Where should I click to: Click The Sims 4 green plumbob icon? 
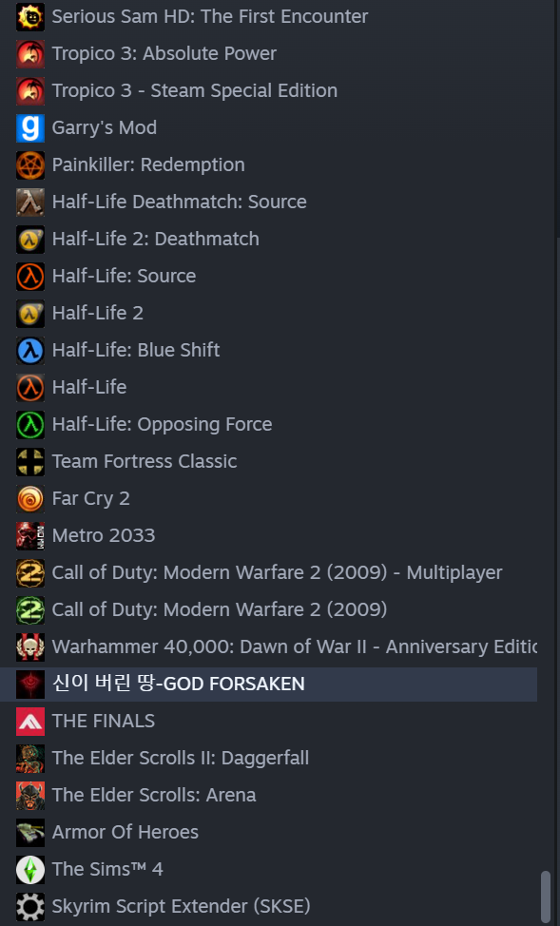[x=30, y=869]
